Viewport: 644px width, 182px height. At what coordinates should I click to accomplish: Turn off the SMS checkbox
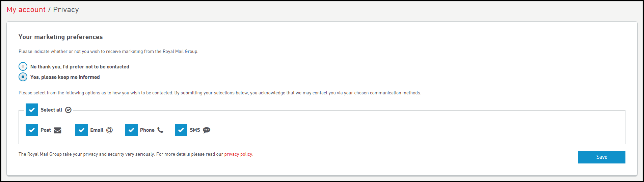tap(181, 130)
